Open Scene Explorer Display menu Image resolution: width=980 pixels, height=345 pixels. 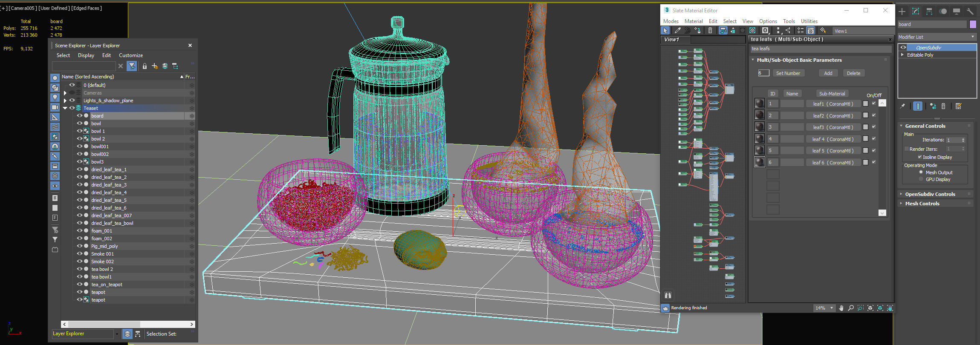click(x=86, y=55)
